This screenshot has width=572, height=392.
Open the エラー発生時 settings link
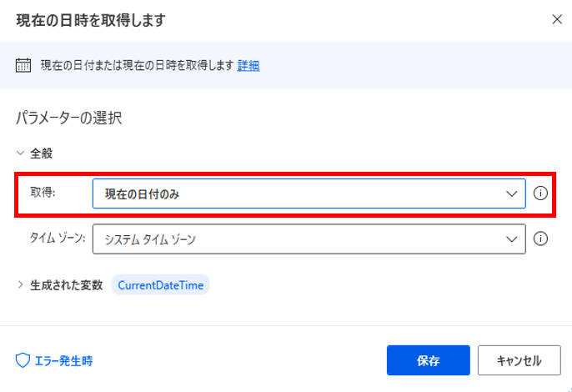63,361
